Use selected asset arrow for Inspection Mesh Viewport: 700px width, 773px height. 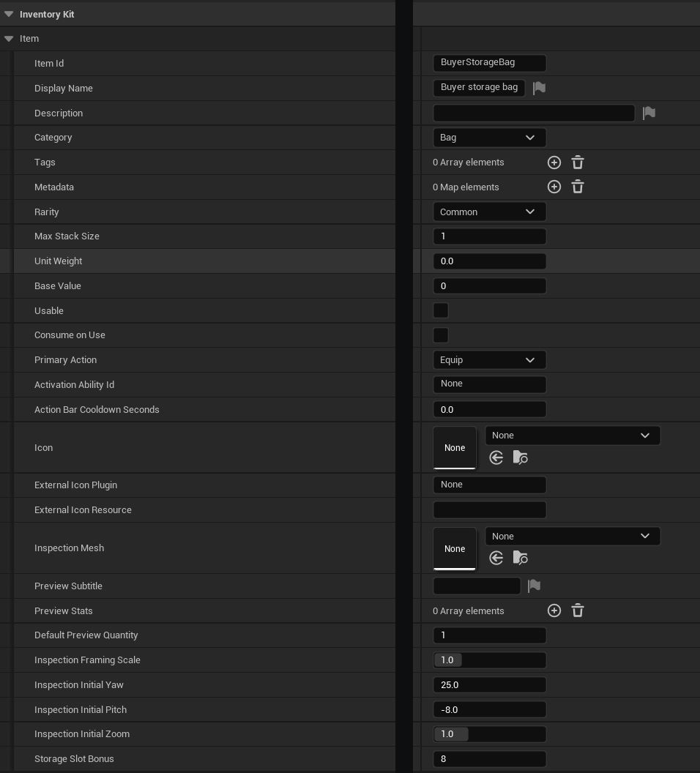click(x=496, y=558)
